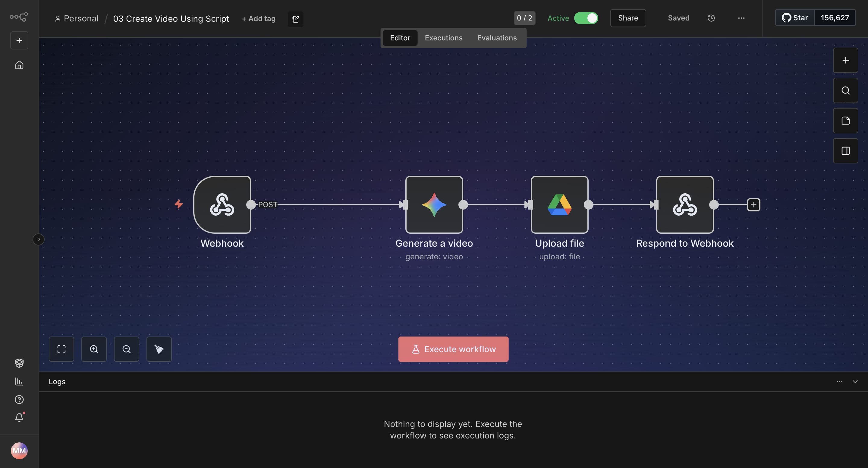The image size is (868, 468).
Task: Collapse the Logs panel with the chevron
Action: (x=855, y=382)
